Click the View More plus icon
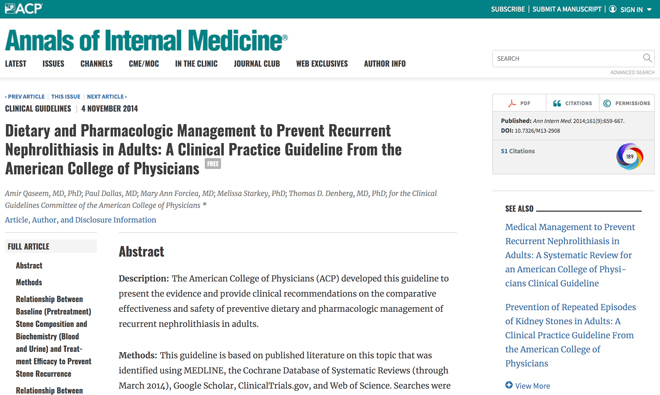The width and height of the screenshot is (660, 395). [509, 385]
